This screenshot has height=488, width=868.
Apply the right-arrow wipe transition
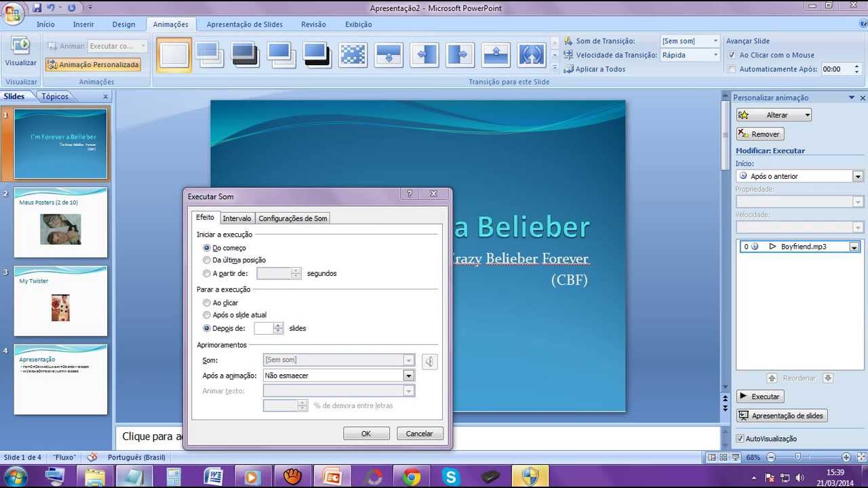[x=460, y=54]
